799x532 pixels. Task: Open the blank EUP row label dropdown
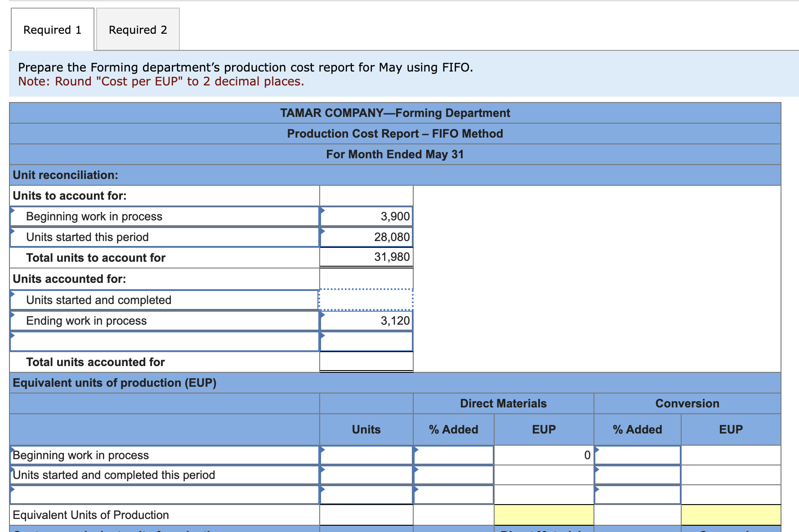[165, 495]
